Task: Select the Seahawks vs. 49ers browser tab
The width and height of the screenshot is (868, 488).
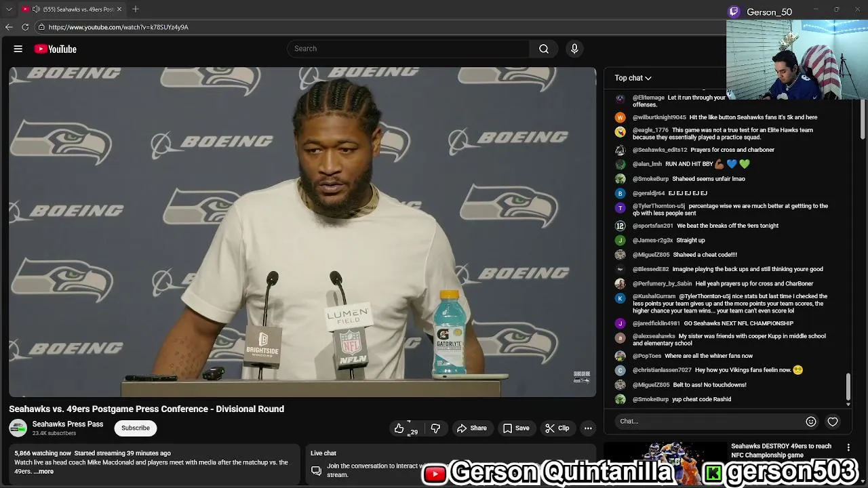Action: pyautogui.click(x=73, y=9)
